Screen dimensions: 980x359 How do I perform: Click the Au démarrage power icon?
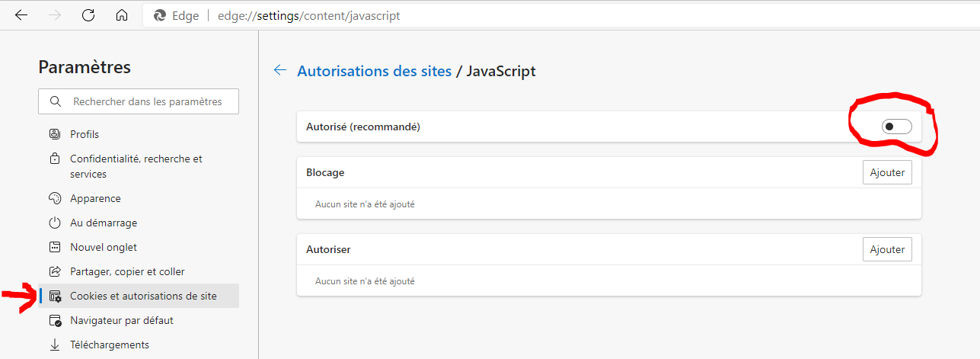pos(55,223)
